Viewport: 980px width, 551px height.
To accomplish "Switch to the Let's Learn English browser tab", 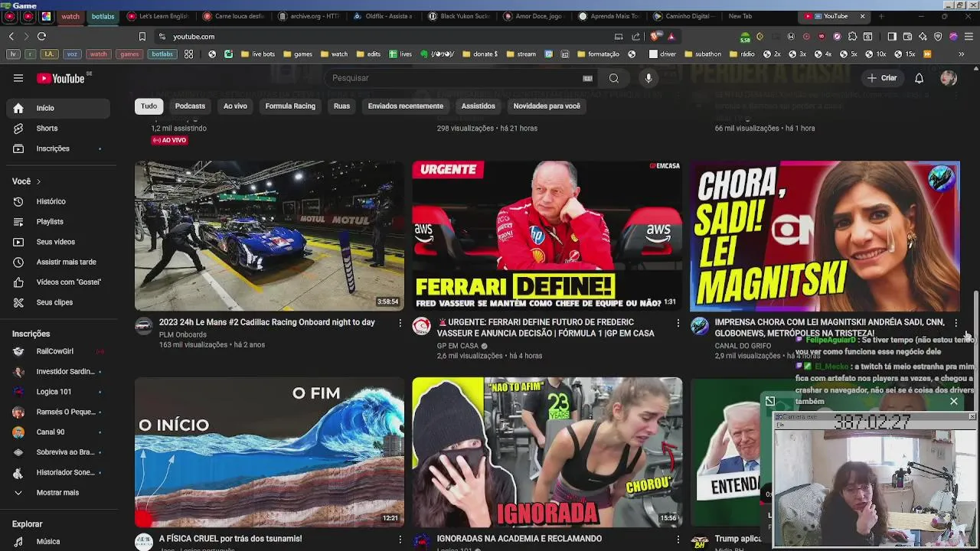I will tap(158, 16).
